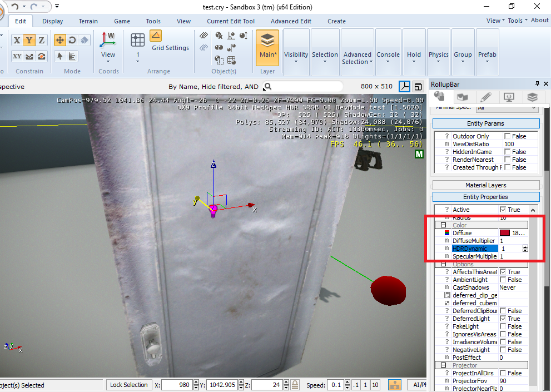Enable the AmbientLight checkbox
Viewport: 551px width, 392px height.
point(503,280)
